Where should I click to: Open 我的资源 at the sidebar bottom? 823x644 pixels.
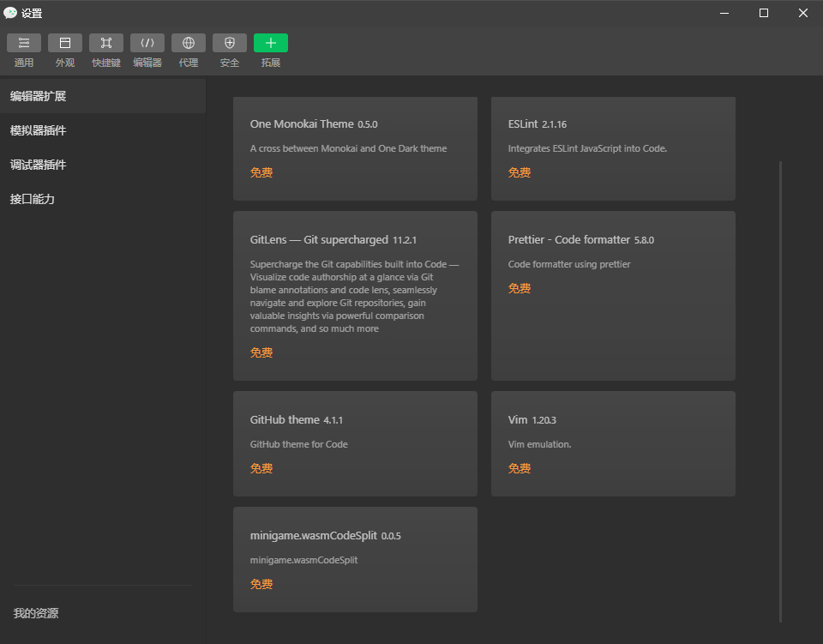[36, 613]
